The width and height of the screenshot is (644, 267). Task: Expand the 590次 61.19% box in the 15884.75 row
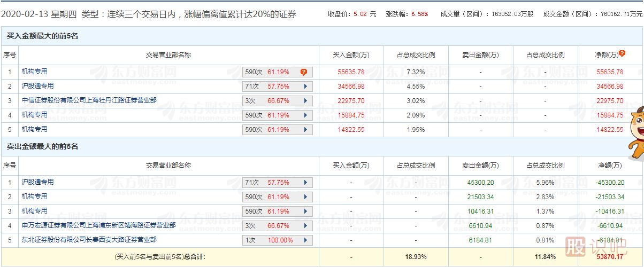tap(277, 115)
